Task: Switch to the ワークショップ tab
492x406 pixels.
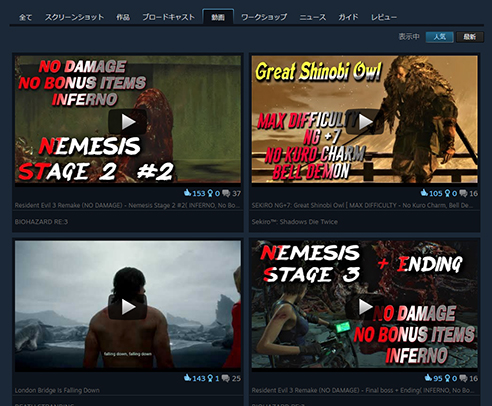Action: [x=264, y=17]
